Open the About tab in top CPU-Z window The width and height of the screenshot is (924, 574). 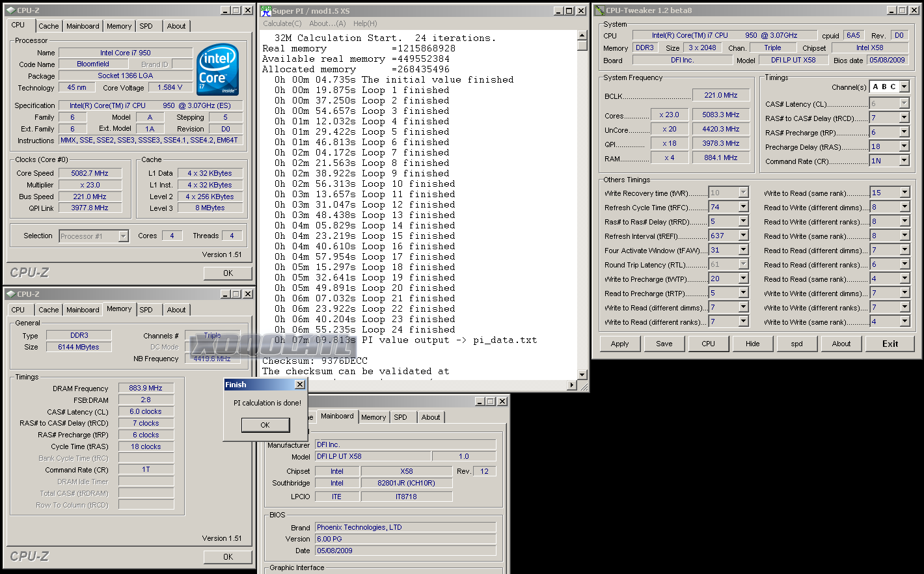pos(176,26)
